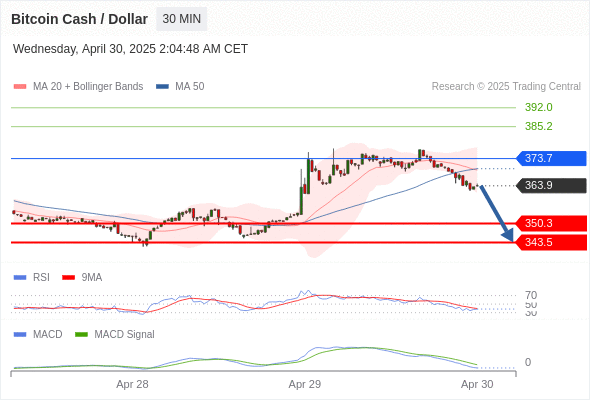
Task: Select the 373.7 blue pivot price tag
Action: coord(551,158)
